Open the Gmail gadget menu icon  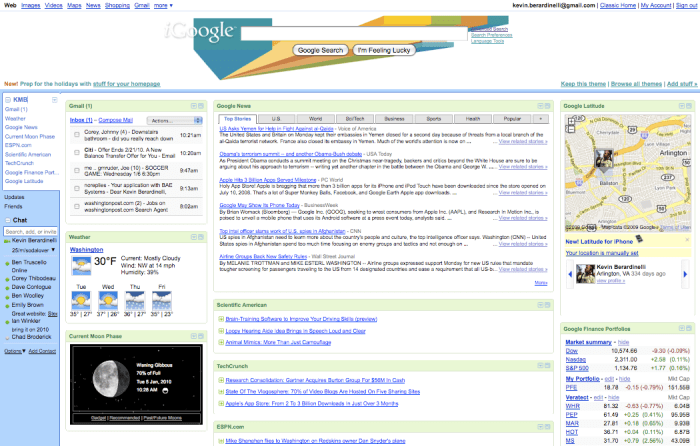coord(191,104)
